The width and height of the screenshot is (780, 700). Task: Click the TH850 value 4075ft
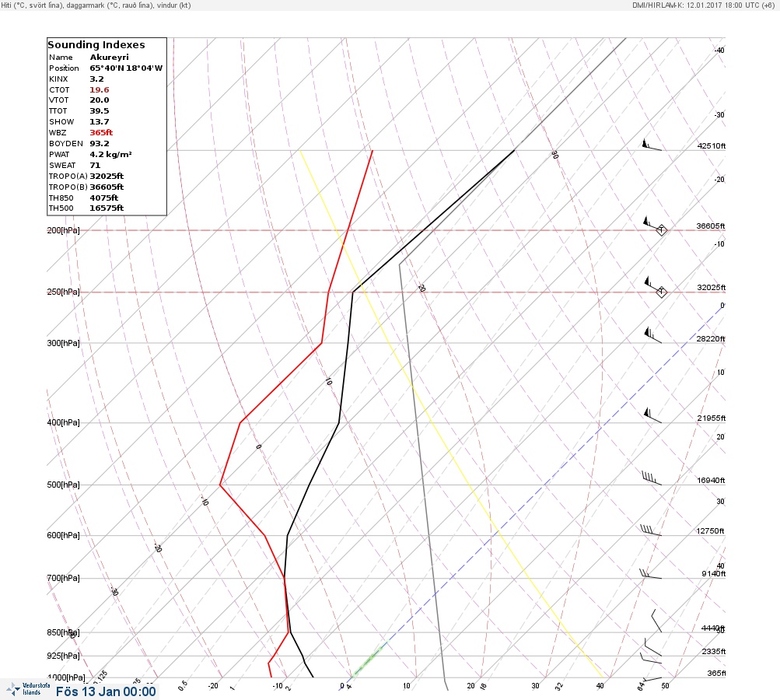(104, 198)
